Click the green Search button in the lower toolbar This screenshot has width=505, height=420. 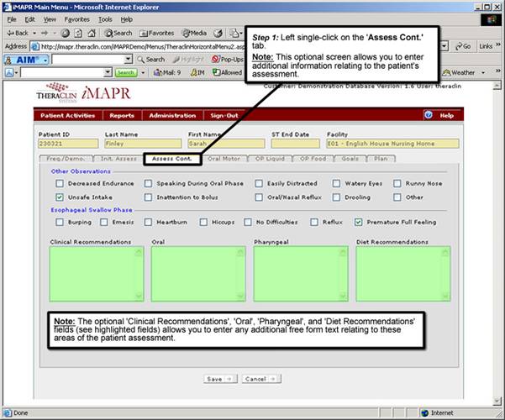point(126,73)
